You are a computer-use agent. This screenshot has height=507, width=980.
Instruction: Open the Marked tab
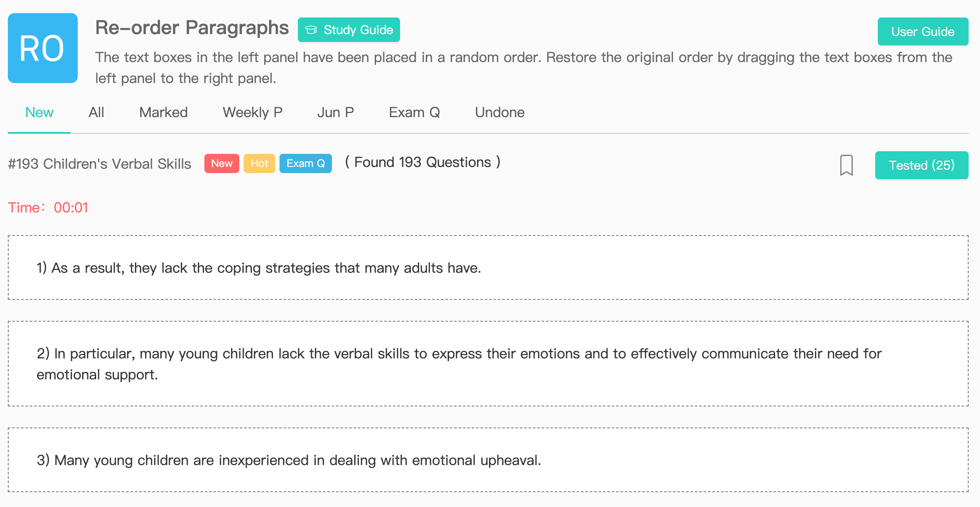point(163,112)
